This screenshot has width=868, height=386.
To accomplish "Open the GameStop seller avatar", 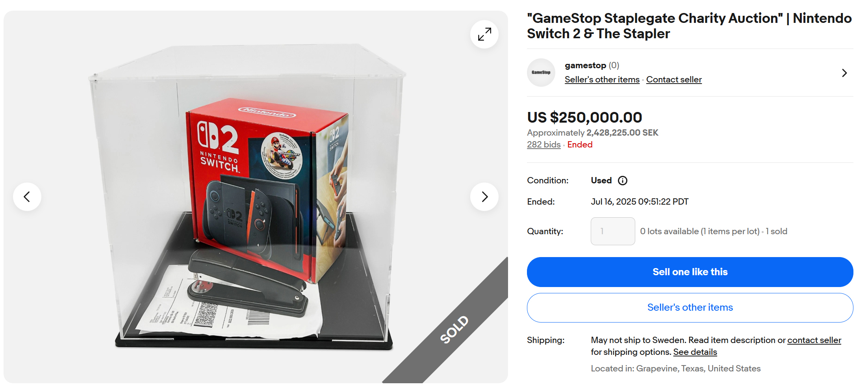I will pyautogui.click(x=541, y=73).
